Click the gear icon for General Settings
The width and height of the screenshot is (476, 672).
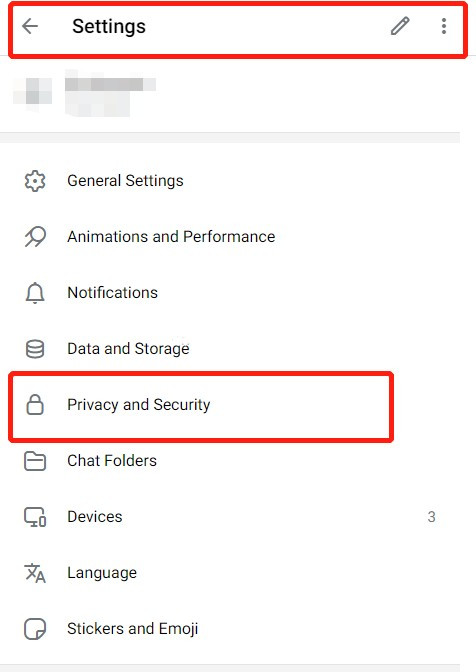click(x=35, y=181)
